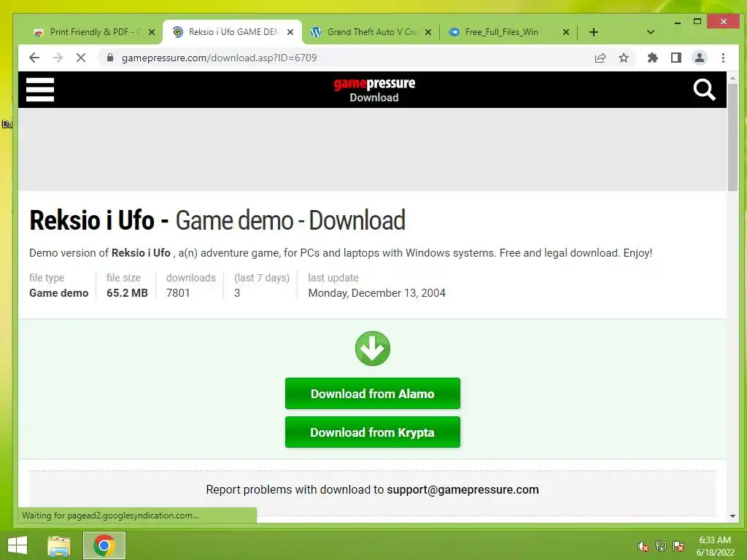This screenshot has width=747, height=560.
Task: Click the 7801 downloads count
Action: (x=178, y=293)
